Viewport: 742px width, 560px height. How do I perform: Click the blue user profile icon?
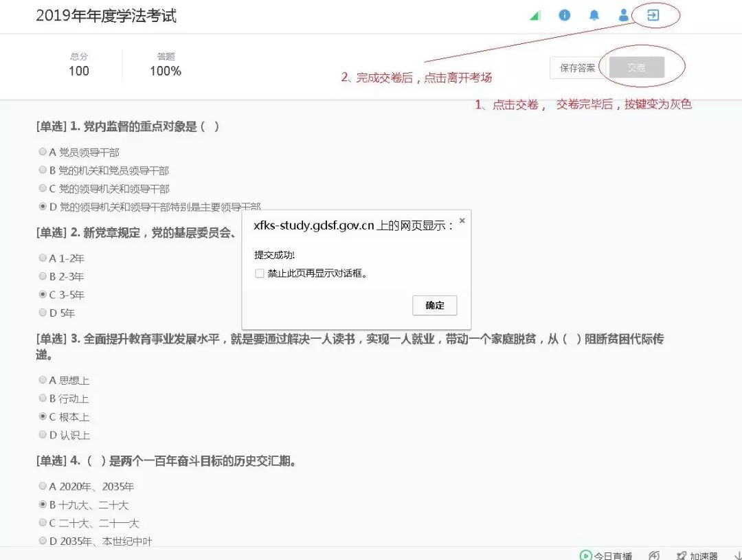622,15
